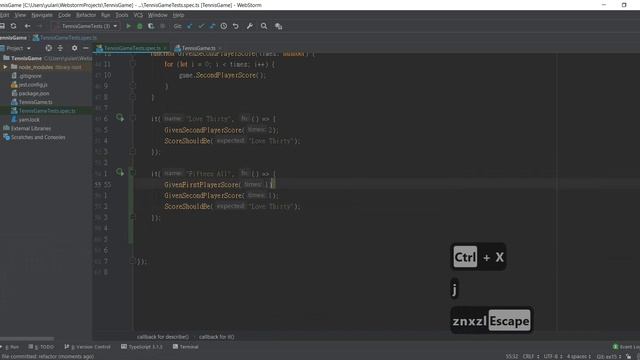Click 'callback for it()' breadcrumb
The height and width of the screenshot is (360, 640).
(217, 337)
